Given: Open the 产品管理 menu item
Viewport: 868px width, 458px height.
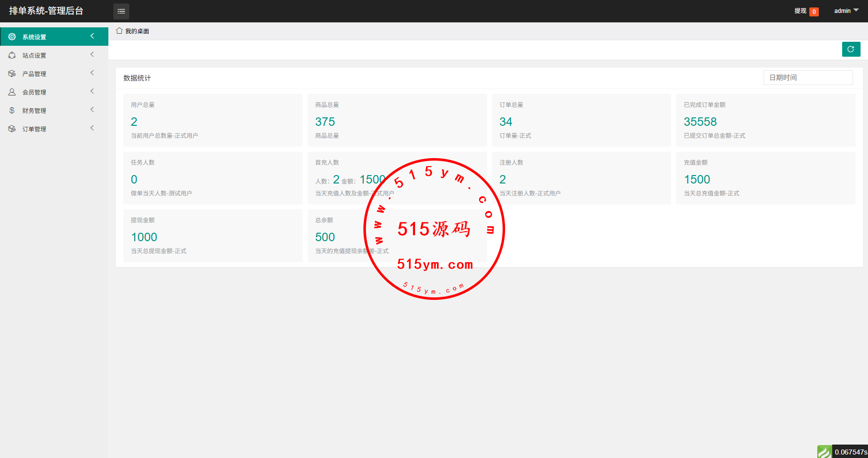Looking at the screenshot, I should pos(34,74).
